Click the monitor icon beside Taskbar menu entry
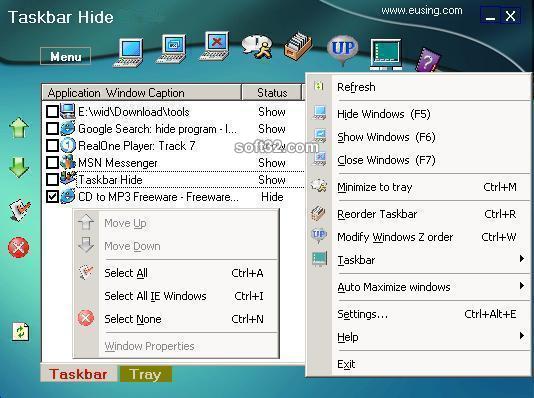 319,259
